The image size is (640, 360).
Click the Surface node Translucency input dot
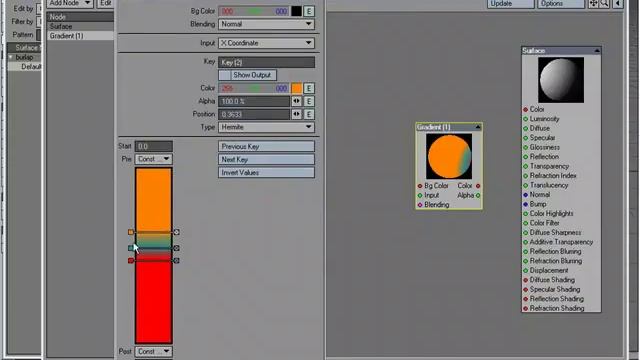click(x=526, y=185)
